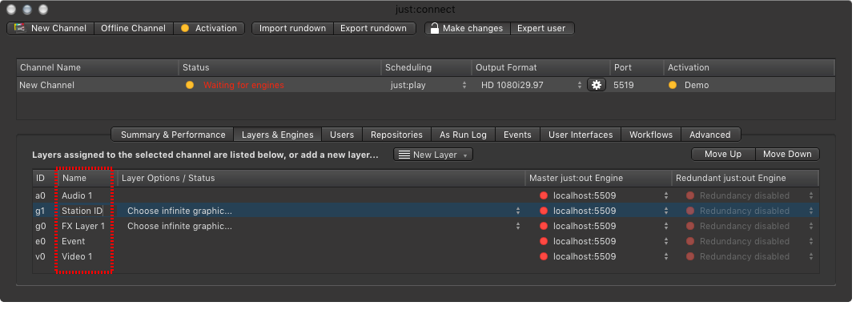The width and height of the screenshot is (868, 318).
Task: Click the Channel Name column header
Action: pos(98,67)
